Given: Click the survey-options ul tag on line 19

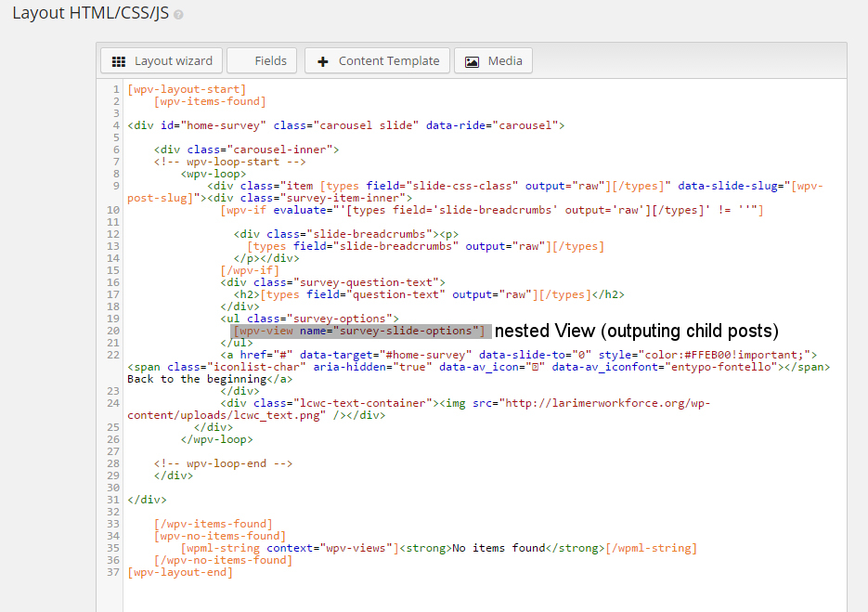Looking at the screenshot, I should (x=309, y=319).
